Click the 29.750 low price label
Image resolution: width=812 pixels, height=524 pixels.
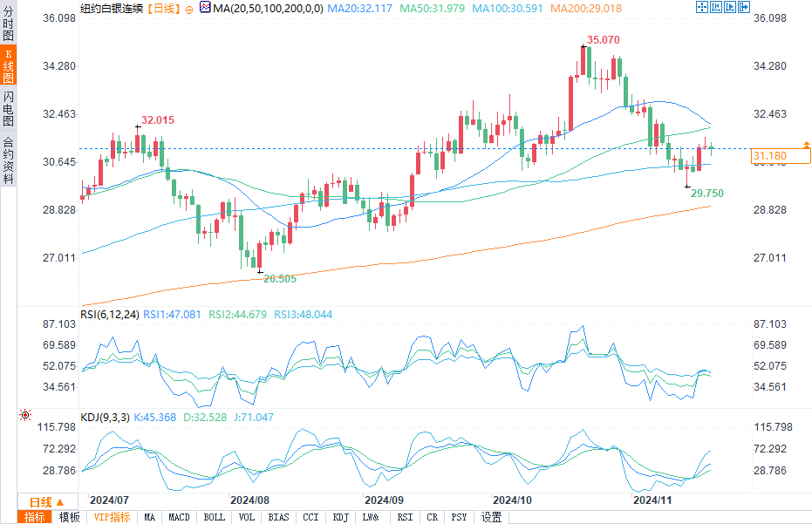tap(707, 194)
